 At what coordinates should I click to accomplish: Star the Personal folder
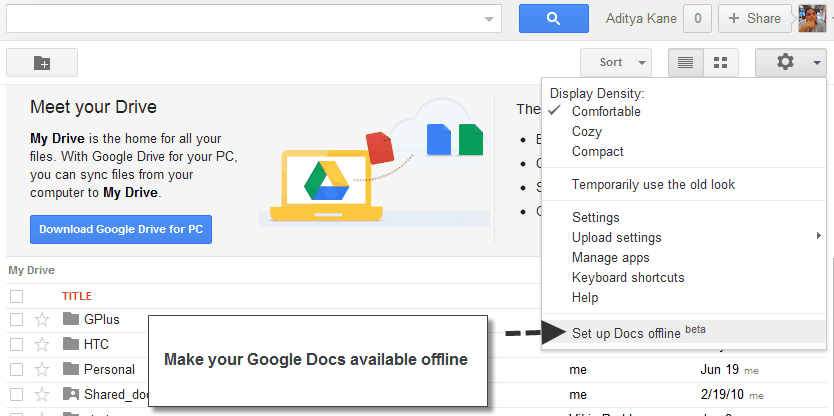point(41,369)
